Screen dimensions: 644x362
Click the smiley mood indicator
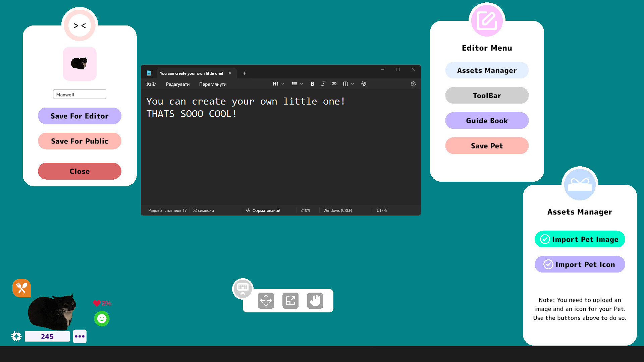102,319
